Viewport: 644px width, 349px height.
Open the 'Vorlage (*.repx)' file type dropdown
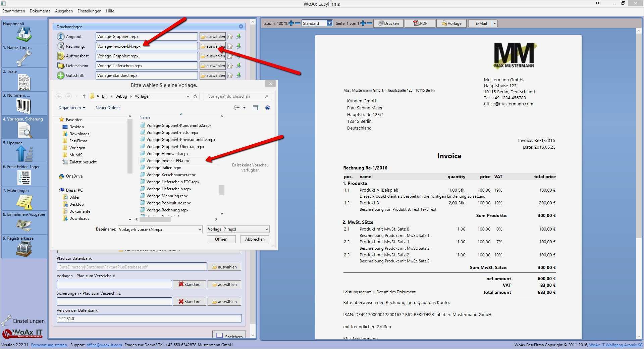pos(238,229)
